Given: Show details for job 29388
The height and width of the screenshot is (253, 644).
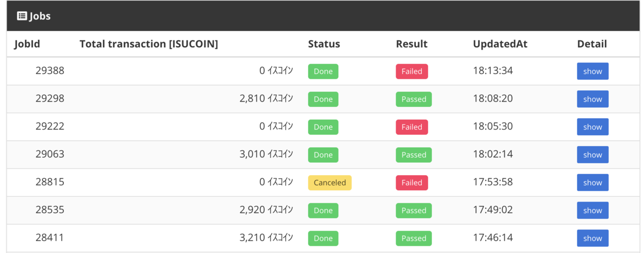Looking at the screenshot, I should pos(592,71).
